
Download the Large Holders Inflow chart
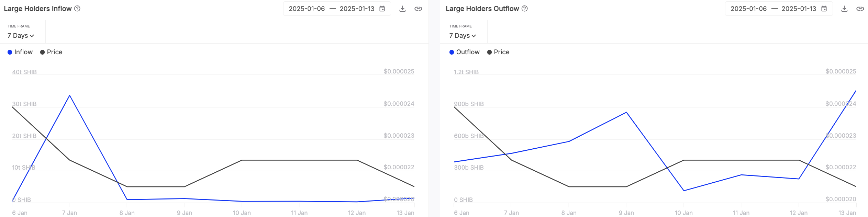pos(402,9)
